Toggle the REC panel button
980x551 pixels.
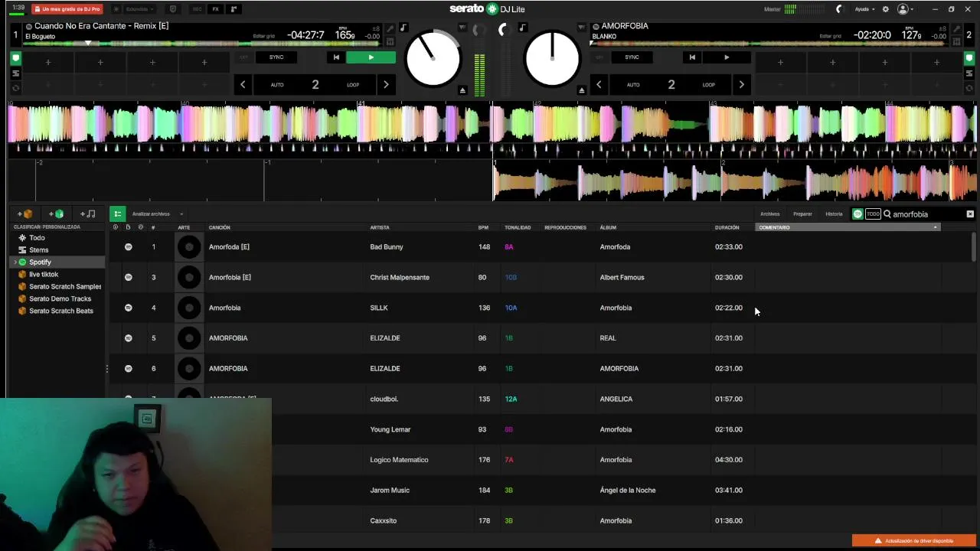(x=198, y=9)
